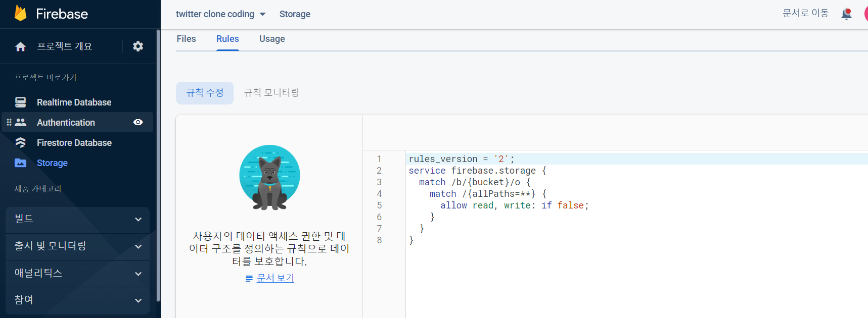Open Realtime Database from sidebar
This screenshot has height=318, width=868.
coord(74,102)
